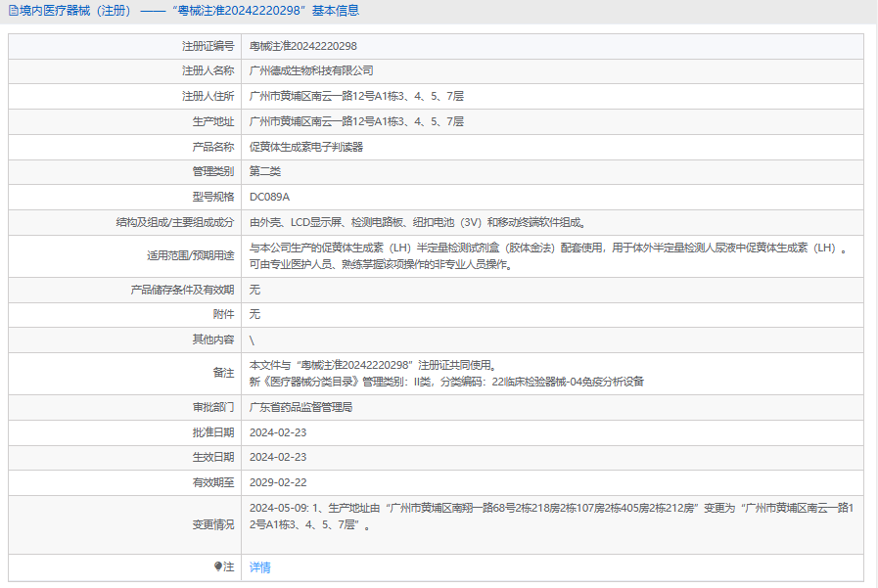878x588 pixels.
Task: Select the intended use text about 促黄体生成素（LH）
Action: [548, 255]
